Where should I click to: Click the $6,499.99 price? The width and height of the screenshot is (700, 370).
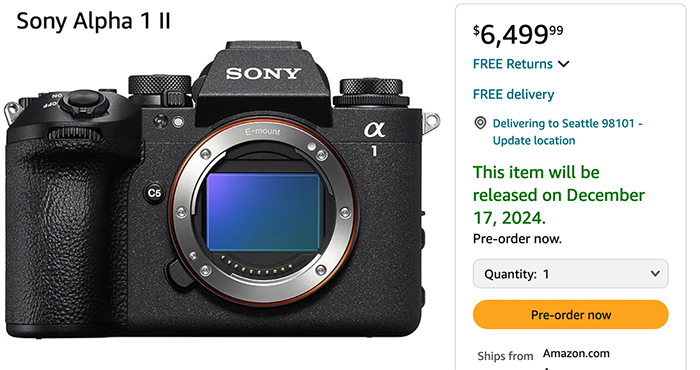518,34
